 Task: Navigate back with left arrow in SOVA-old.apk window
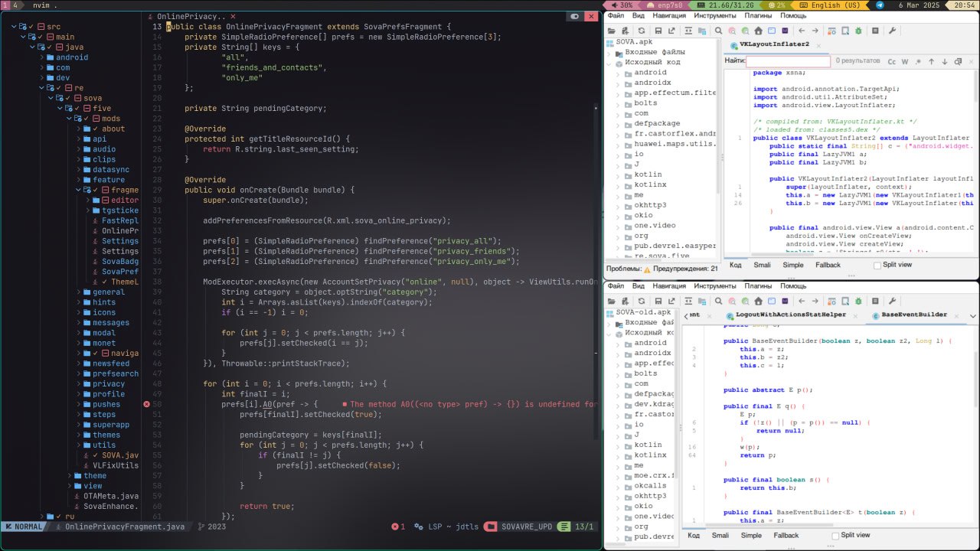(x=802, y=302)
